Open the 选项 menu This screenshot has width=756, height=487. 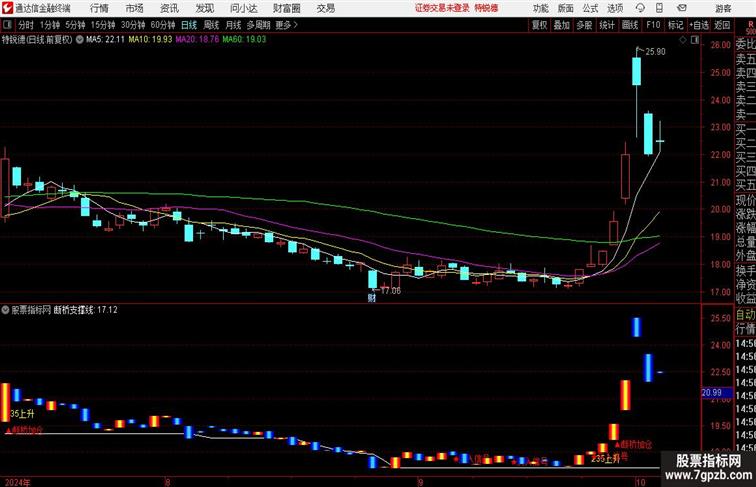pos(615,8)
